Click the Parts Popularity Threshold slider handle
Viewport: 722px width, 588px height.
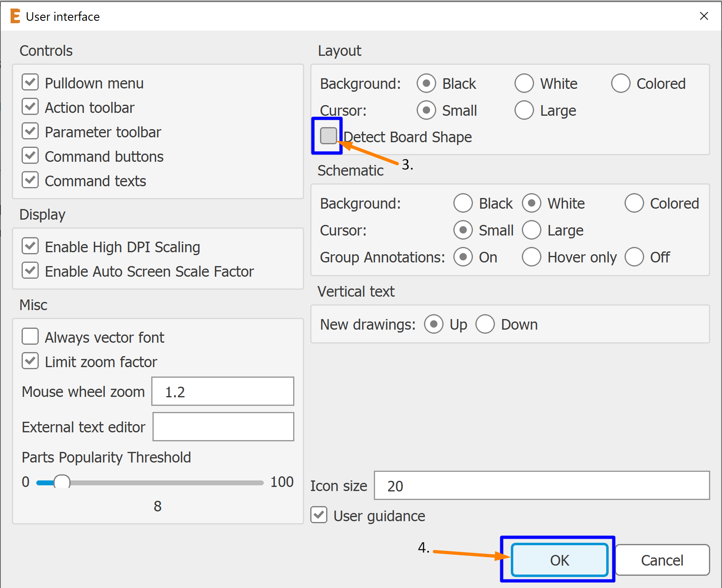(62, 482)
